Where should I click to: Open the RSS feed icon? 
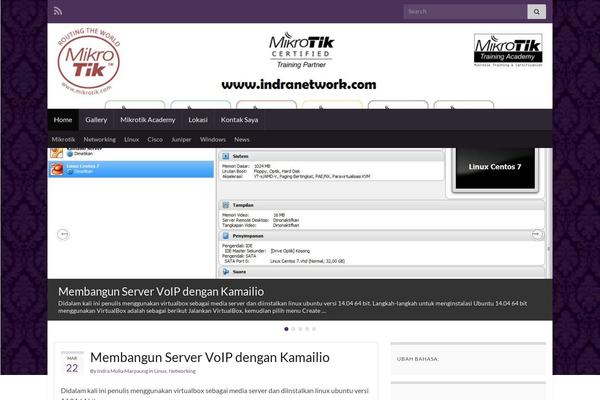pyautogui.click(x=58, y=11)
